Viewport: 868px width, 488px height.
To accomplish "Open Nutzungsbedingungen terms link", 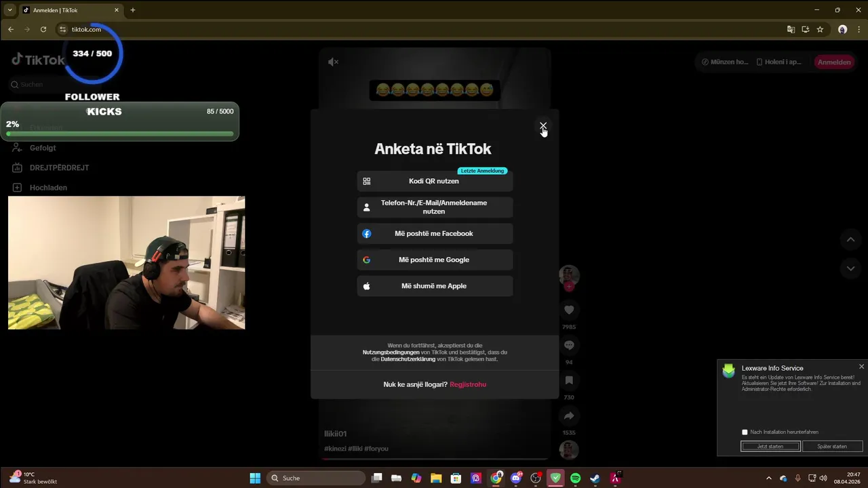I will pyautogui.click(x=391, y=352).
